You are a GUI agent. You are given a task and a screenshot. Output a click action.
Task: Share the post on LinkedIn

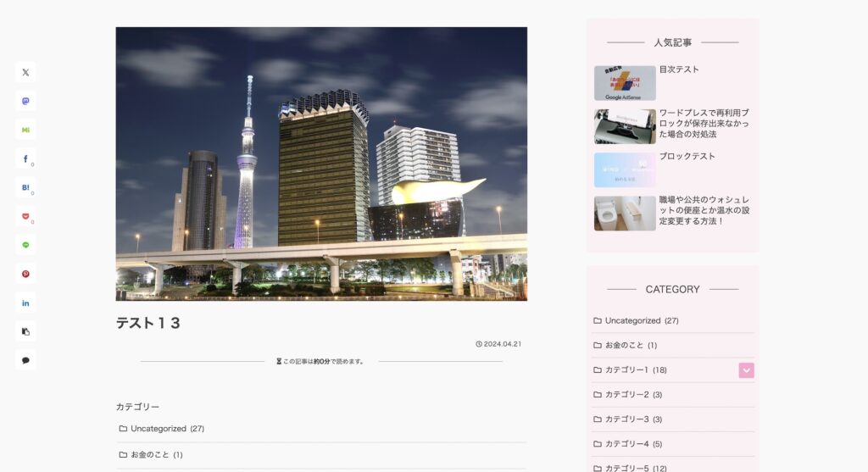click(x=25, y=303)
